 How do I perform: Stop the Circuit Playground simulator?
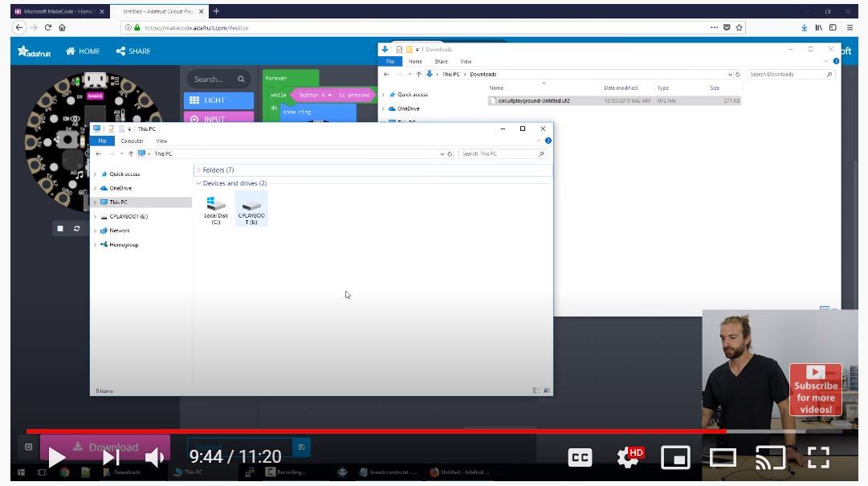[x=60, y=228]
